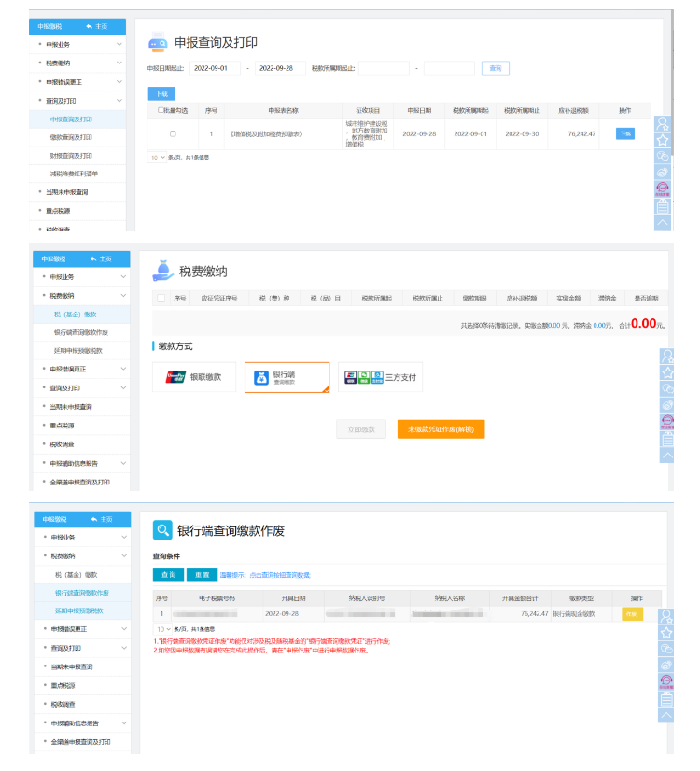The image size is (700, 771).
Task: Click the Weibo icon in the top panel's floating bar
Action: (663, 173)
